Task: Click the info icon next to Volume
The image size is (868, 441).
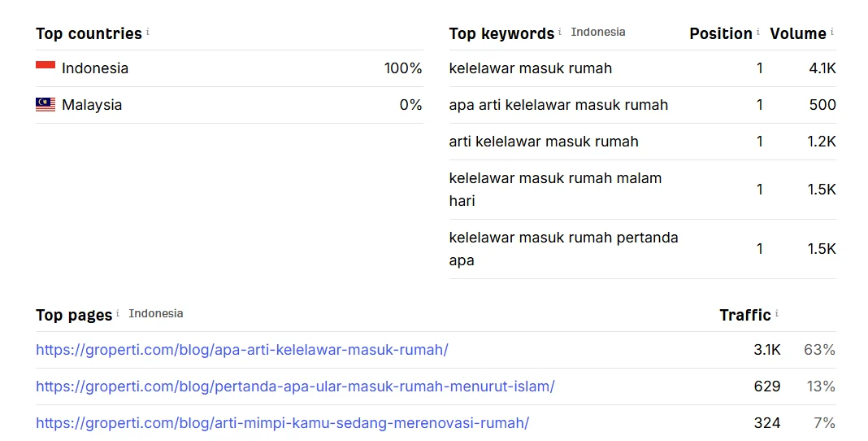Action: pyautogui.click(x=832, y=32)
